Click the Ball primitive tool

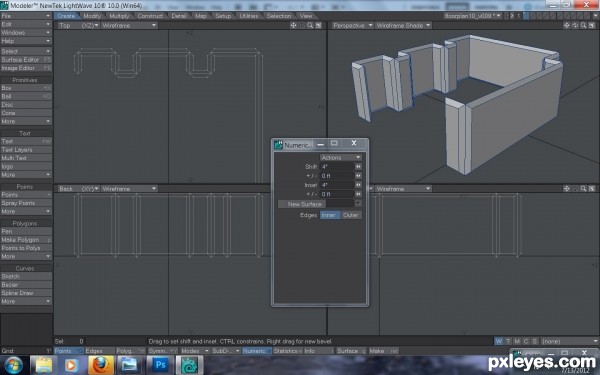[26, 96]
